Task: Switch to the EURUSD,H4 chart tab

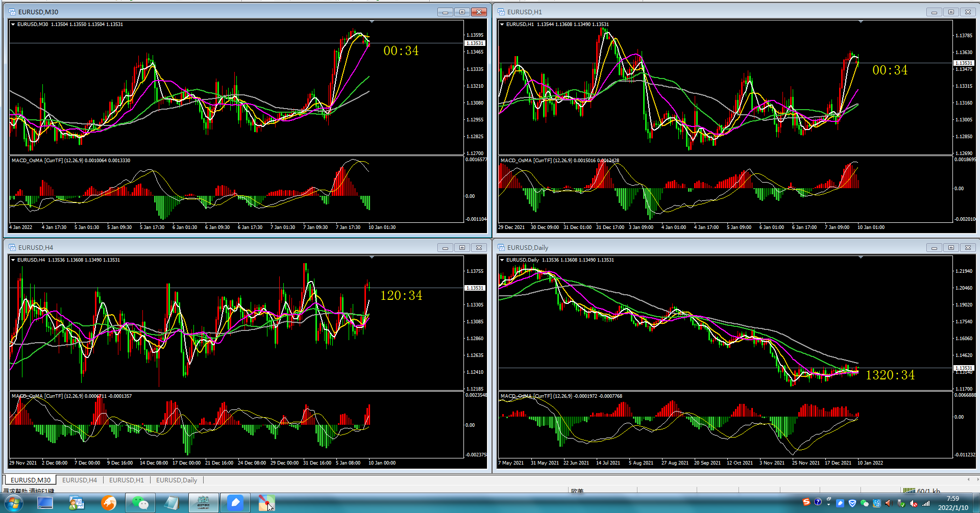Action: point(80,480)
